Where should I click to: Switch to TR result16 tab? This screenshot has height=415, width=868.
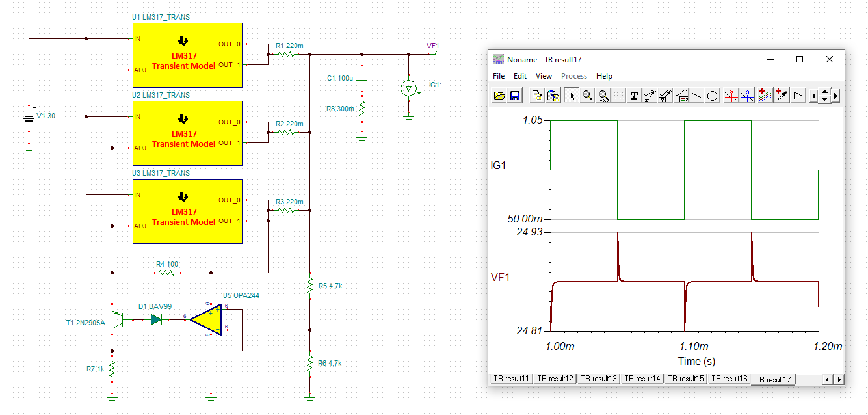(x=730, y=379)
